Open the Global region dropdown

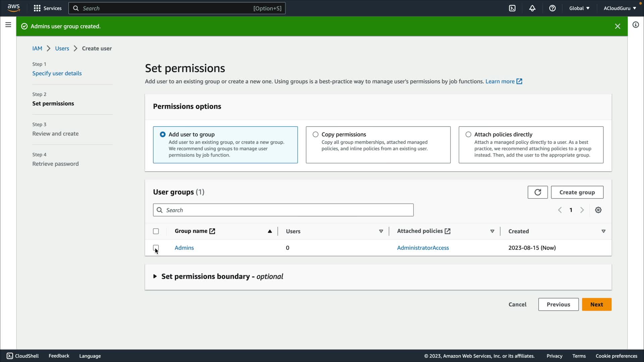(x=579, y=8)
